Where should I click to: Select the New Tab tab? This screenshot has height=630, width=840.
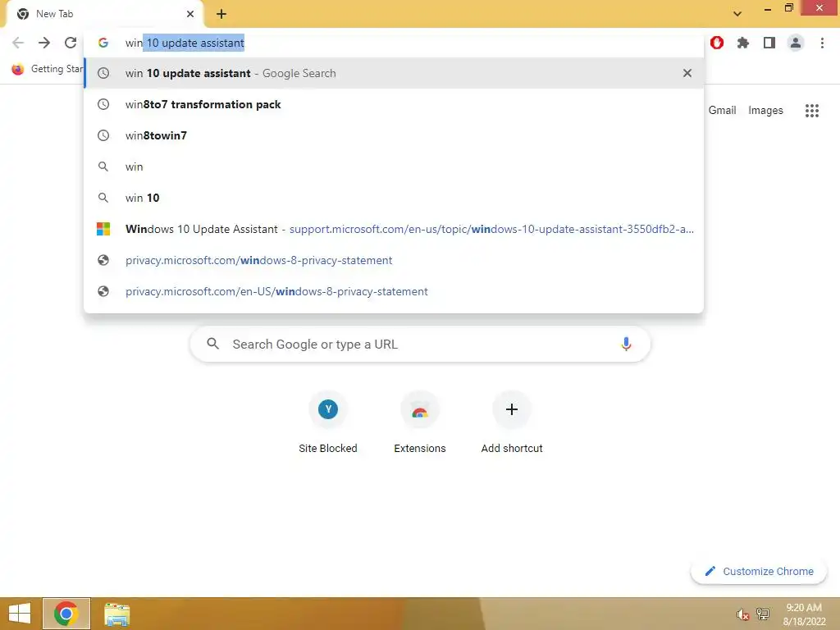pyautogui.click(x=104, y=14)
